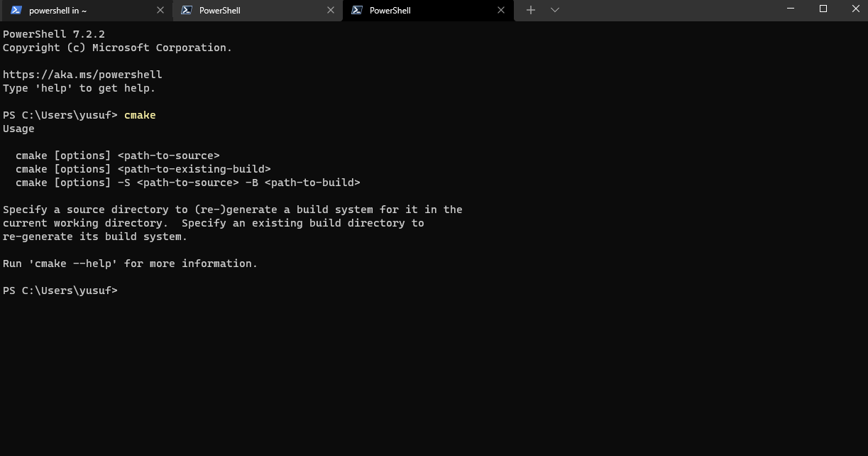Click the PowerShell icon on the first tab
This screenshot has height=456, width=868.
[x=16, y=11]
